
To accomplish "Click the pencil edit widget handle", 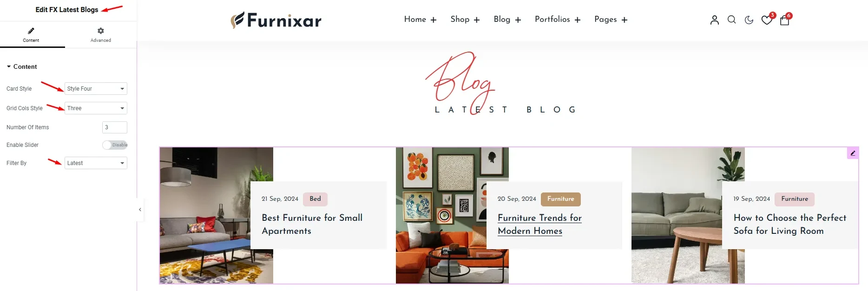I will point(853,153).
